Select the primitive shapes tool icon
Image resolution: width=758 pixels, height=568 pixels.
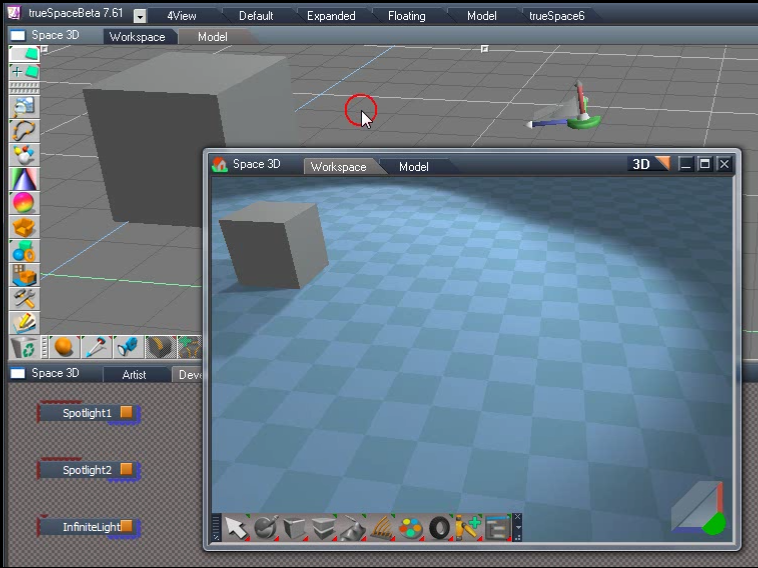tap(24, 251)
